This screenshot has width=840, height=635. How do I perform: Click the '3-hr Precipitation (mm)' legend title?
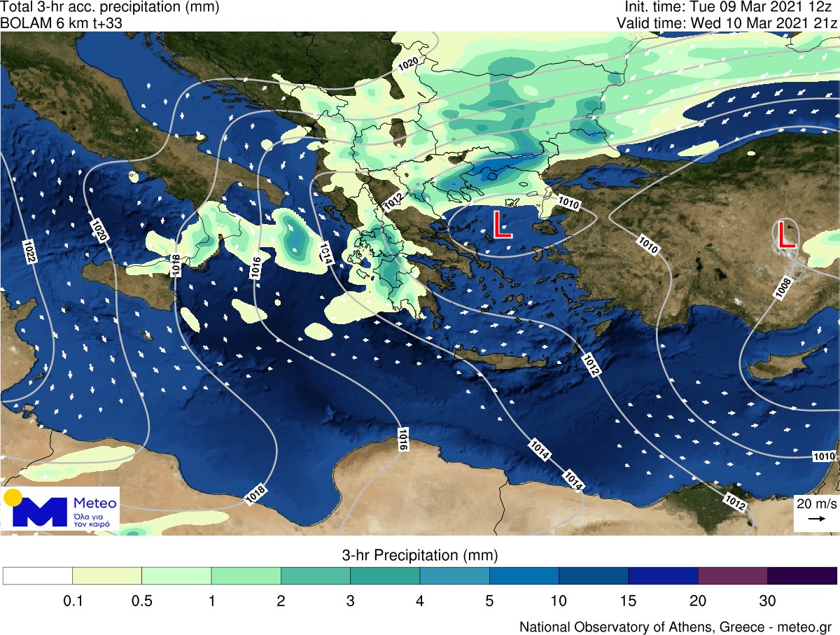(x=419, y=556)
